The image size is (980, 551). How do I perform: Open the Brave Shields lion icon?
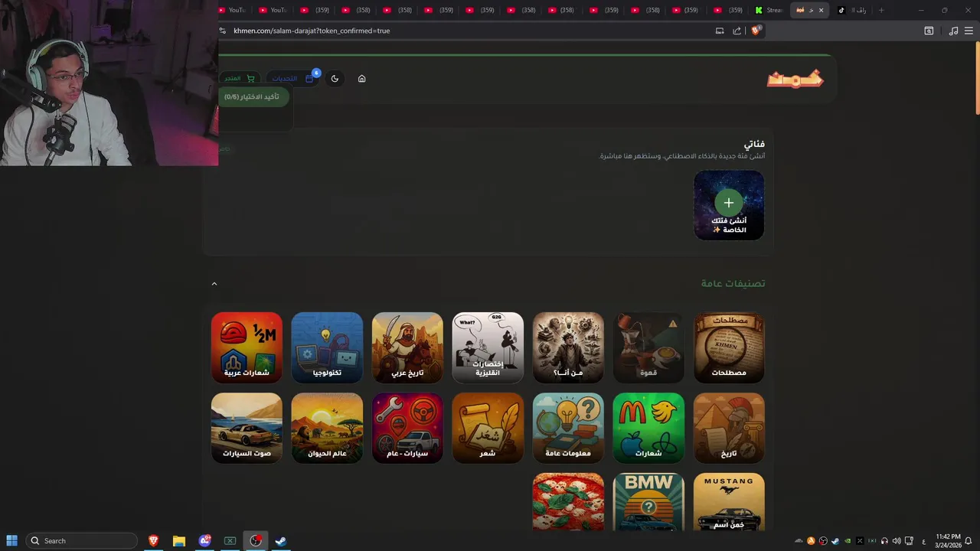pos(756,31)
